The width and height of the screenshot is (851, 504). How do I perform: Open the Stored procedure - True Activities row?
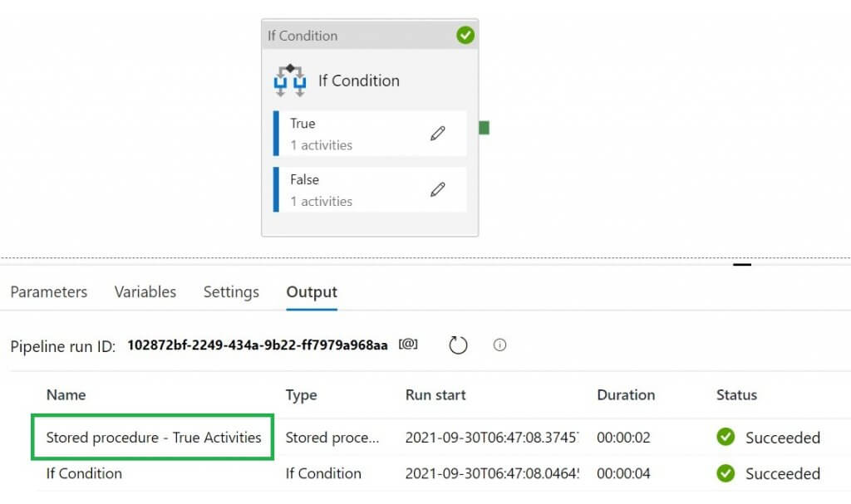pyautogui.click(x=154, y=438)
